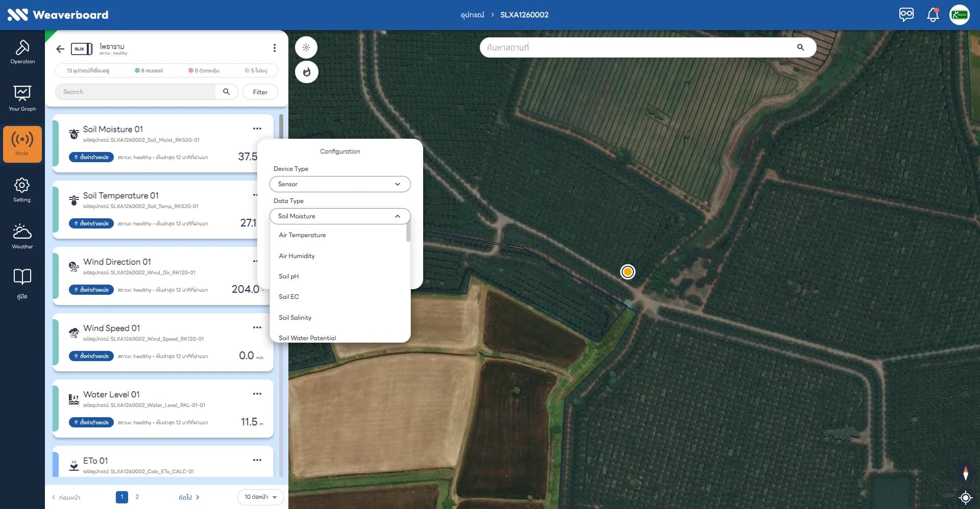The height and width of the screenshot is (509, 980).
Task: Open the Operation sidebar section
Action: (22, 52)
